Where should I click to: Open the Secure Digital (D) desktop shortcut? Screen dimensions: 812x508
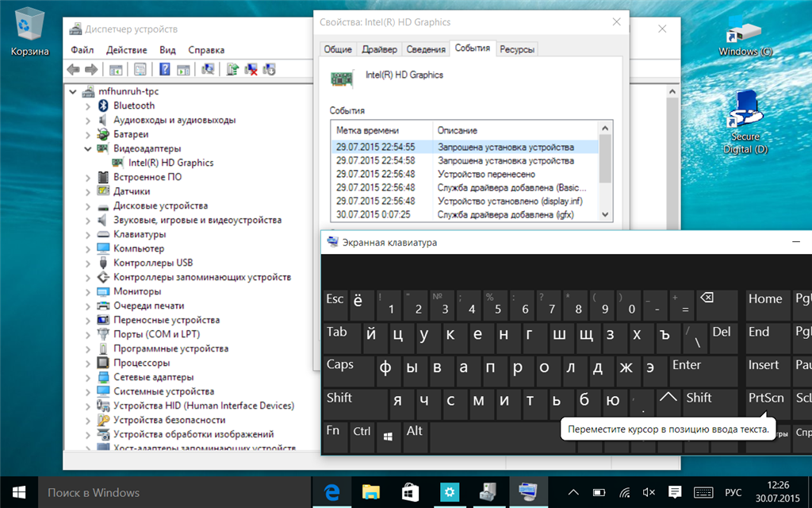tap(745, 121)
